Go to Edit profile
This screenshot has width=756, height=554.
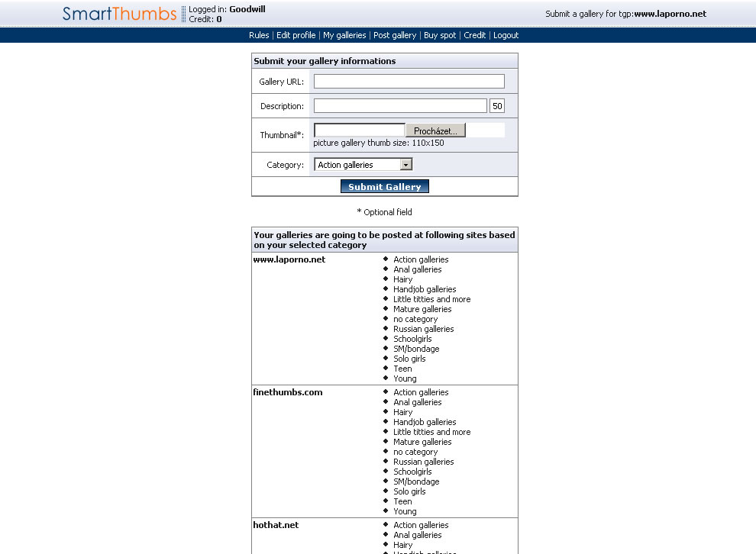296,35
